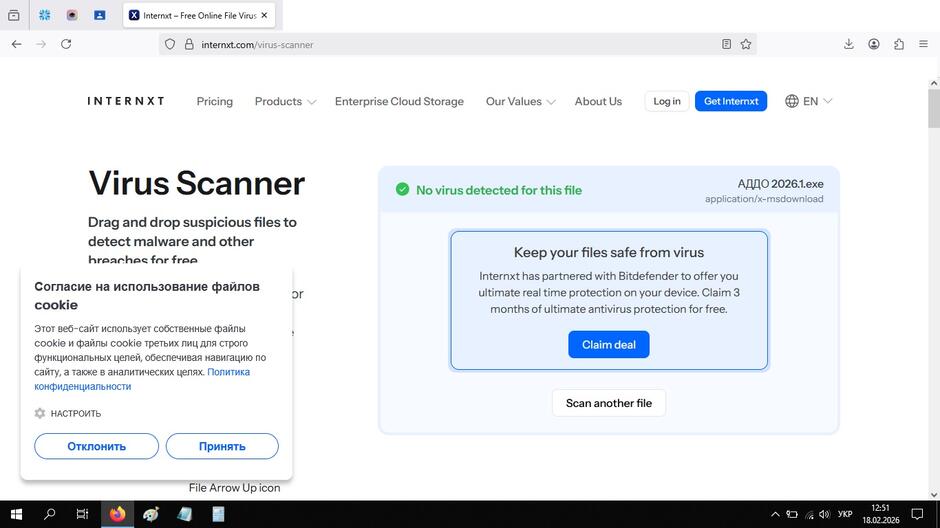Click the green checkmark status icon
Image resolution: width=940 pixels, height=528 pixels.
(402, 189)
